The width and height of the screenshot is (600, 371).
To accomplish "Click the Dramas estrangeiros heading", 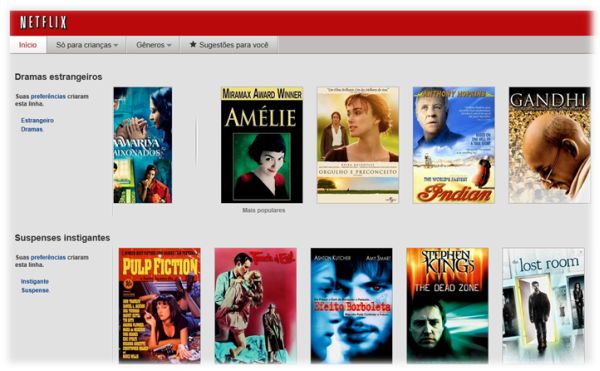I will pos(58,77).
